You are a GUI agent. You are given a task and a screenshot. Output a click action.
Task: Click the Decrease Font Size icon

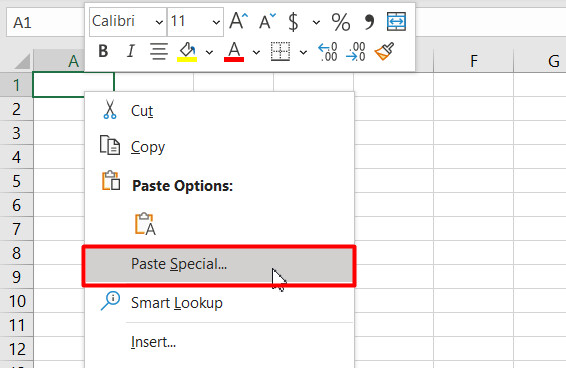coord(267,21)
